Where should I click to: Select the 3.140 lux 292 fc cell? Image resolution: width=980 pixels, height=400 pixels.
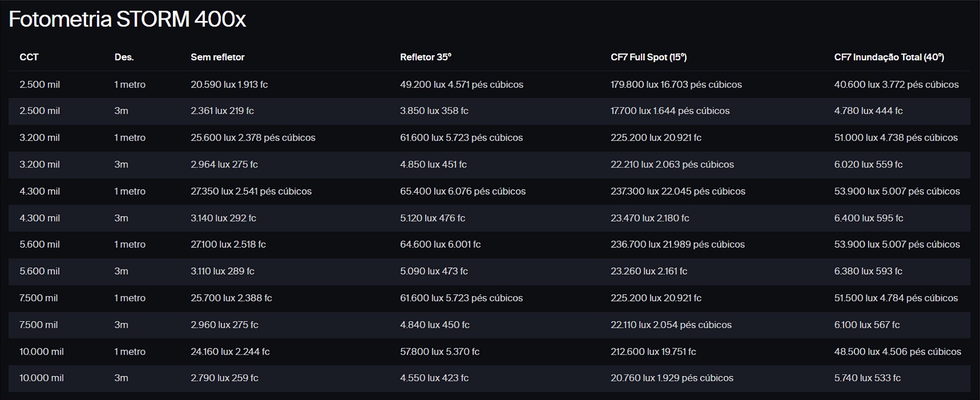pos(223,218)
